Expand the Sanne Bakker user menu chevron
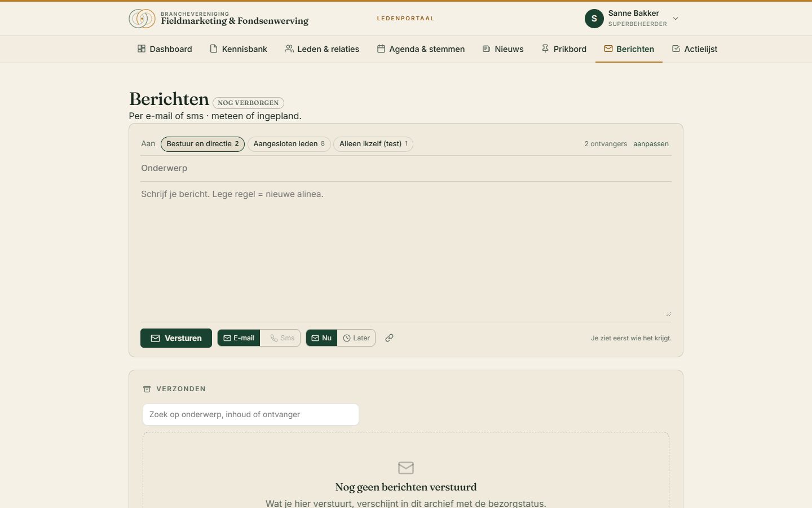Screen dimensions: 812x508 point(676,19)
